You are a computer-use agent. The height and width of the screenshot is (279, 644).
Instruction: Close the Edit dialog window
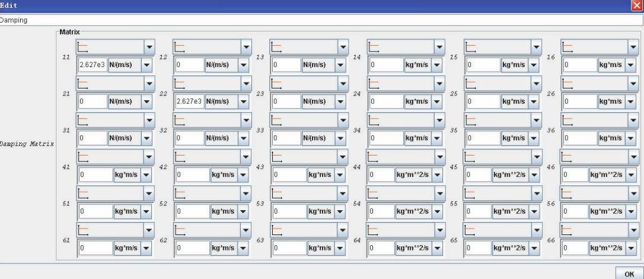[x=637, y=4]
